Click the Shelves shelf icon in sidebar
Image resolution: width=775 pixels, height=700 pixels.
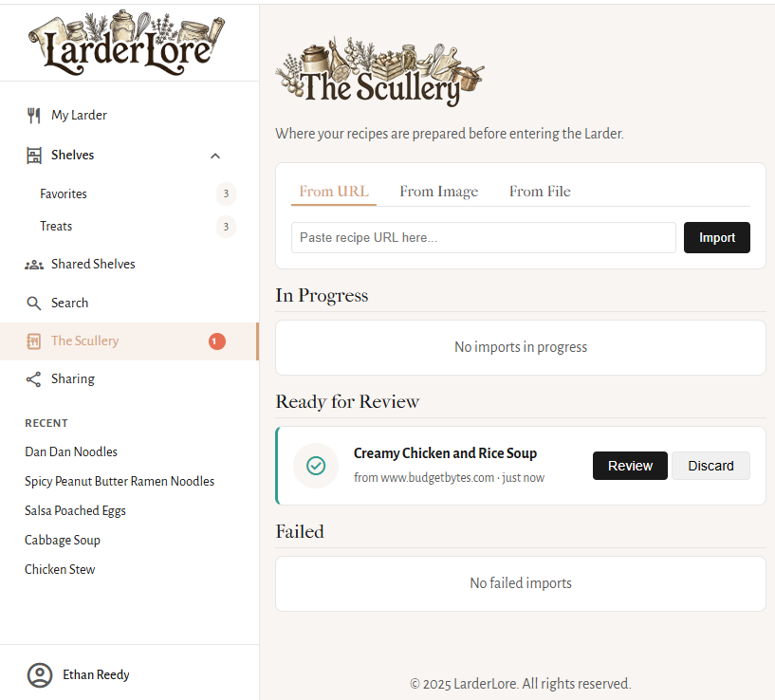coord(34,155)
